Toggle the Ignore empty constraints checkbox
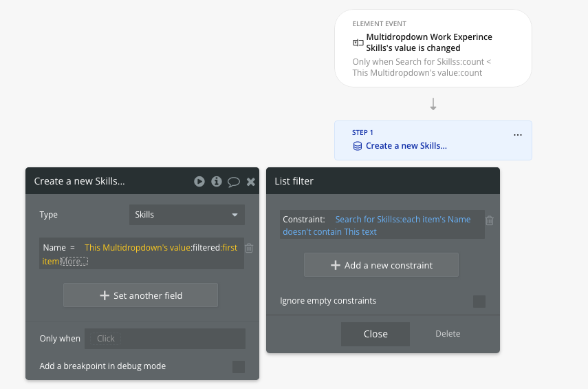588x389 pixels. point(479,301)
